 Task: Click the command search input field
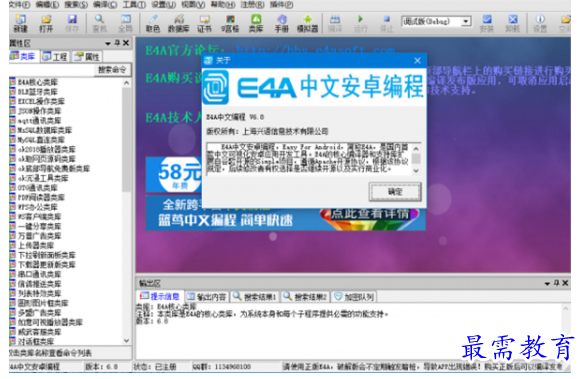tap(51, 70)
